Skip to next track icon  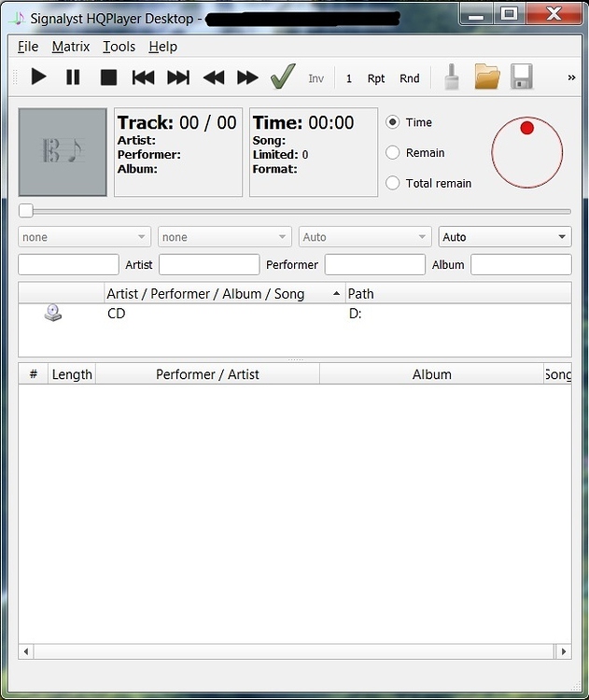[178, 77]
